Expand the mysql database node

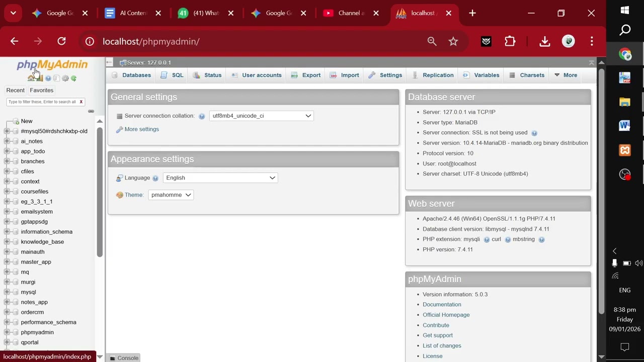[7, 292]
